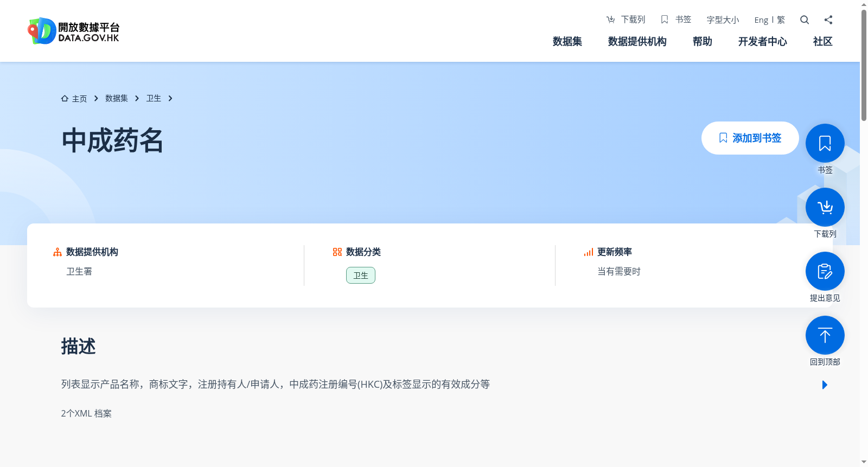This screenshot has width=868, height=467.
Task: Open the 社区 menu
Action: [823, 42]
